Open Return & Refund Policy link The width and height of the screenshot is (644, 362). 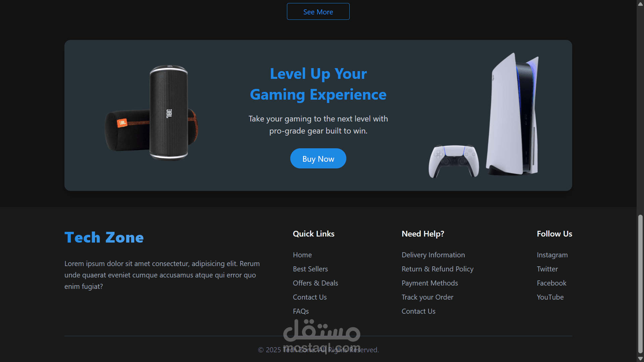[x=438, y=269]
